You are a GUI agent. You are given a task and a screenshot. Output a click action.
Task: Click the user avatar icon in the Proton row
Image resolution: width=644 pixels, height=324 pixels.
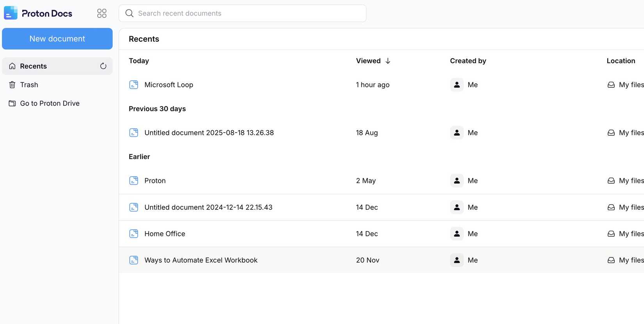pos(457,181)
